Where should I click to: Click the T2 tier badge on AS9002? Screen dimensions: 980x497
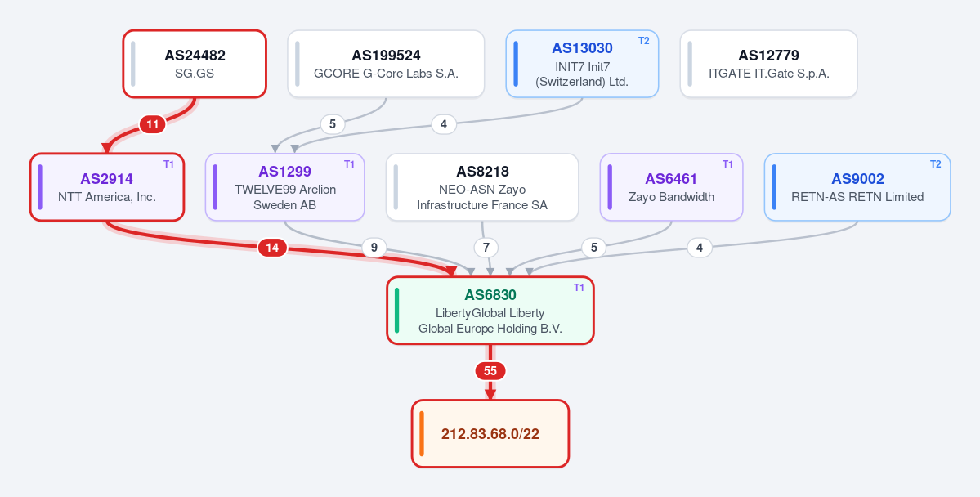click(x=936, y=164)
